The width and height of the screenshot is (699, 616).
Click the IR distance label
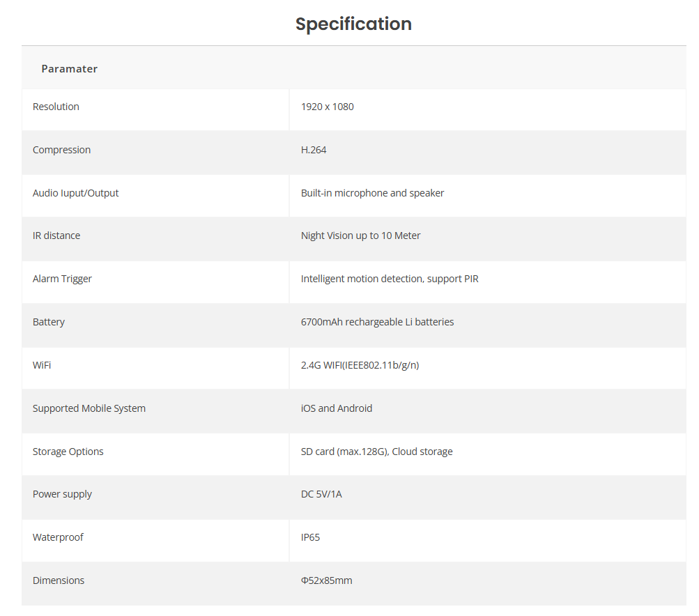tap(56, 236)
